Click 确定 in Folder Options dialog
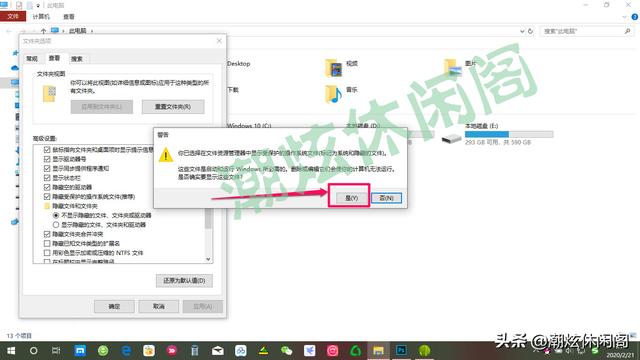The width and height of the screenshot is (640, 360). [x=114, y=306]
